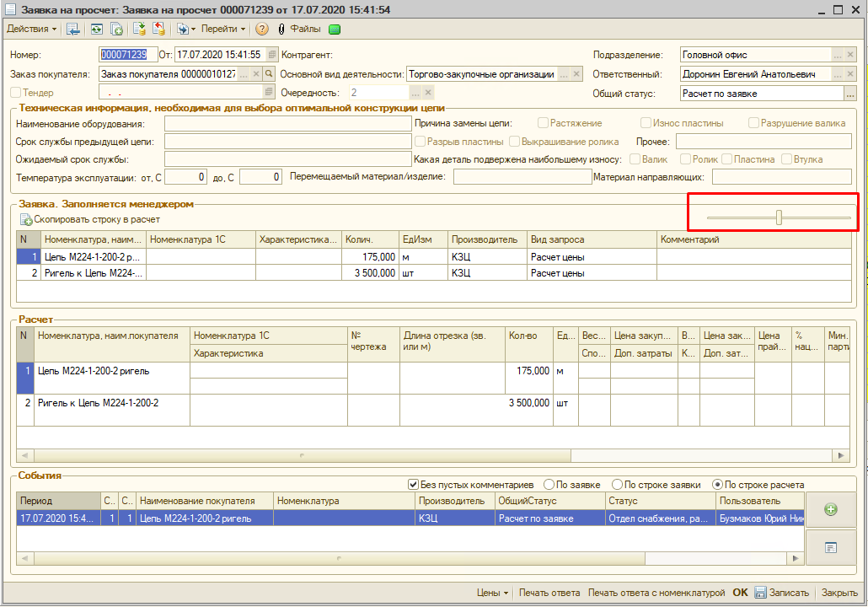Open Help with the question mark icon
Image resolution: width=868 pixels, height=607 pixels.
(262, 30)
